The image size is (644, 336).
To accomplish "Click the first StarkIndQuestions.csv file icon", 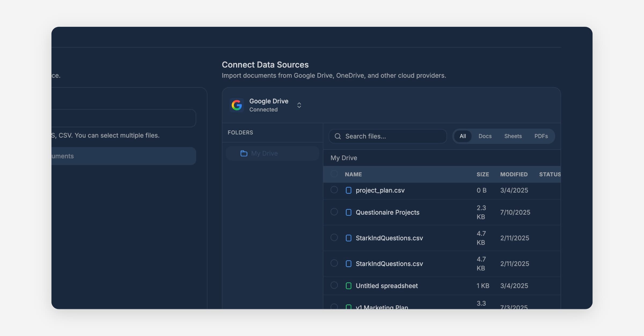I will point(348,238).
